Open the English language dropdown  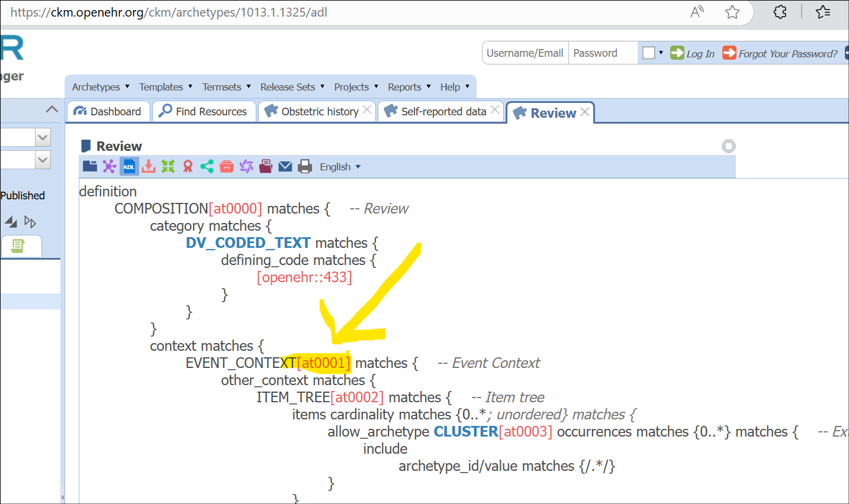click(x=340, y=167)
